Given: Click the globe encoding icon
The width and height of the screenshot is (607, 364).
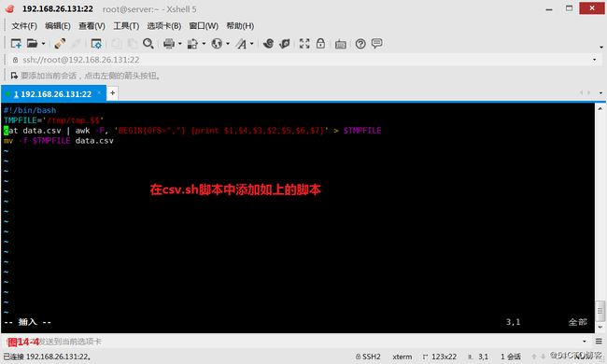Looking at the screenshot, I should pos(217,43).
